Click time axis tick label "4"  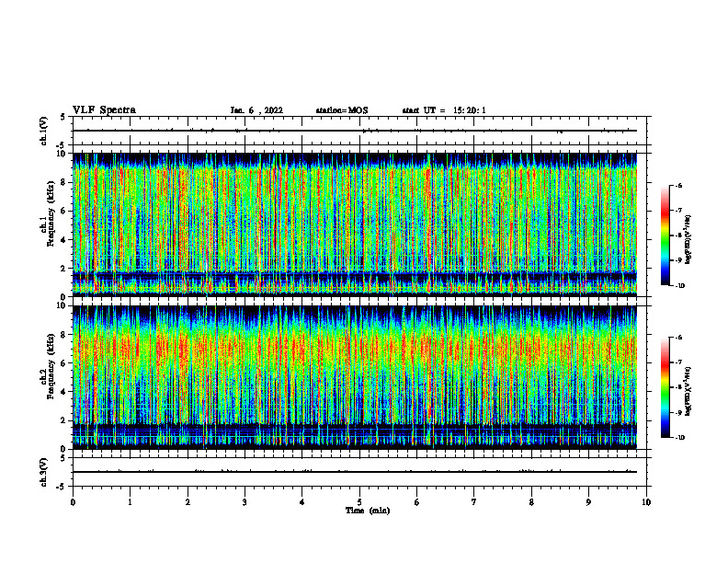pos(302,502)
